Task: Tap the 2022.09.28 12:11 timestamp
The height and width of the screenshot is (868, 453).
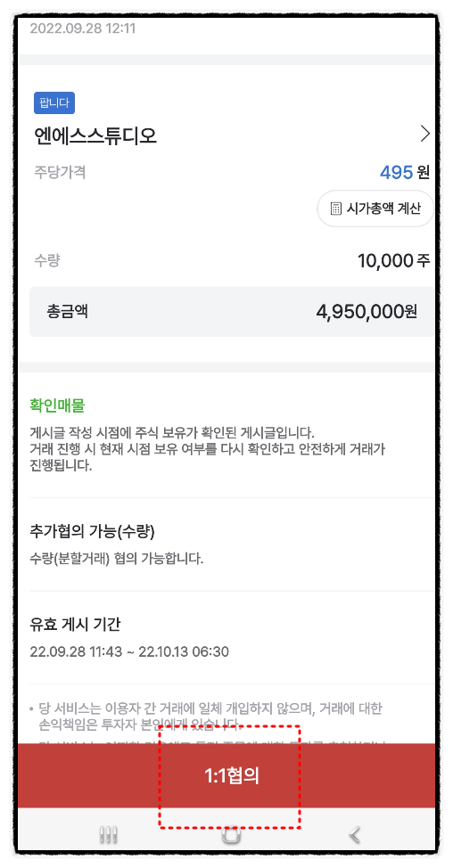Action: click(83, 29)
